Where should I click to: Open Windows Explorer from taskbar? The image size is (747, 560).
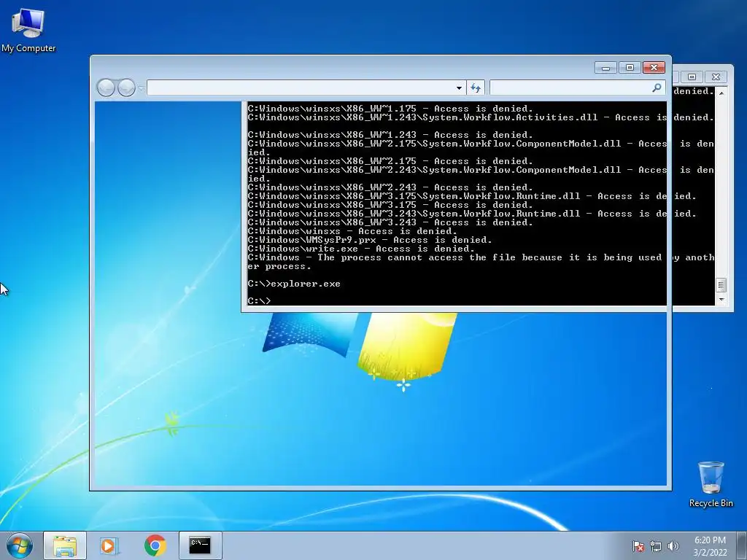tap(65, 545)
